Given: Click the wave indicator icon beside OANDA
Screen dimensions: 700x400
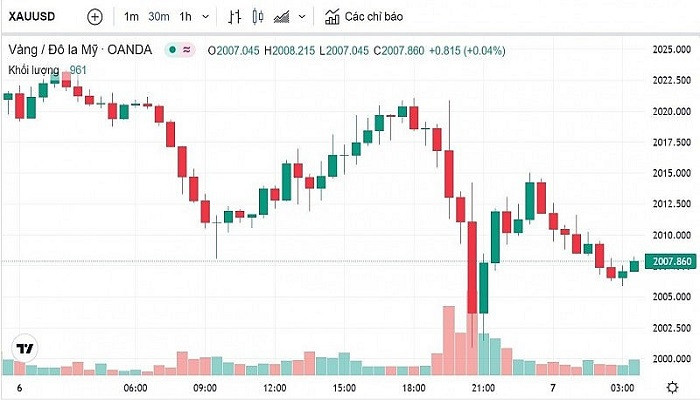Looking at the screenshot, I should pos(187,50).
